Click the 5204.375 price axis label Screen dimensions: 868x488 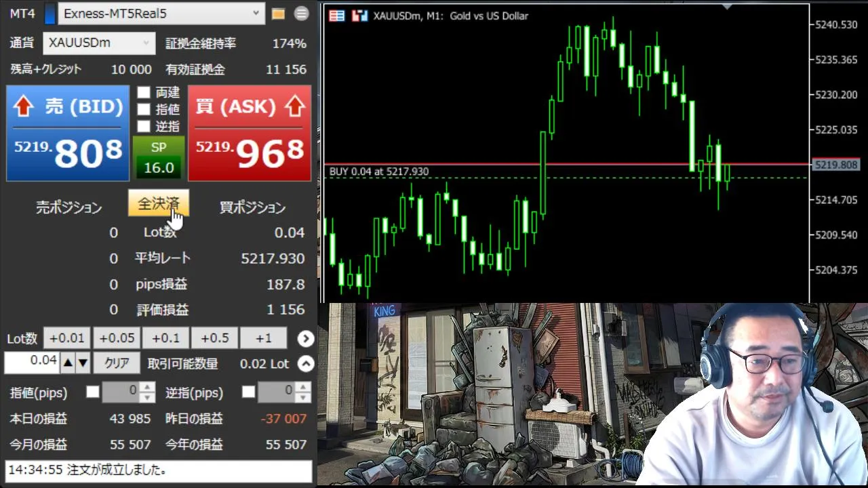pyautogui.click(x=837, y=270)
